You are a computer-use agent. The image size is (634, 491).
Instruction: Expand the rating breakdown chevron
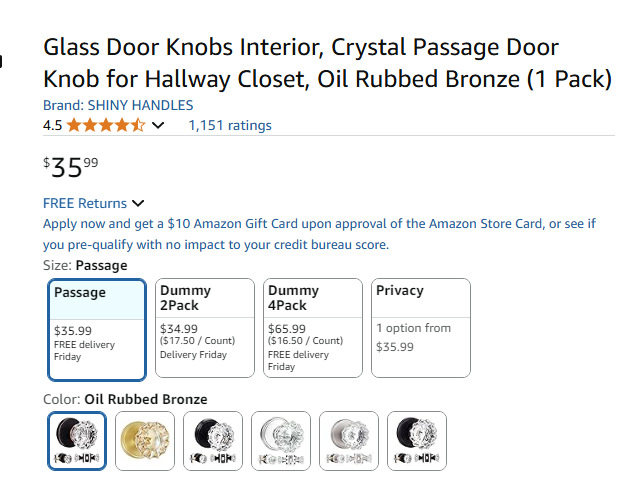[158, 126]
